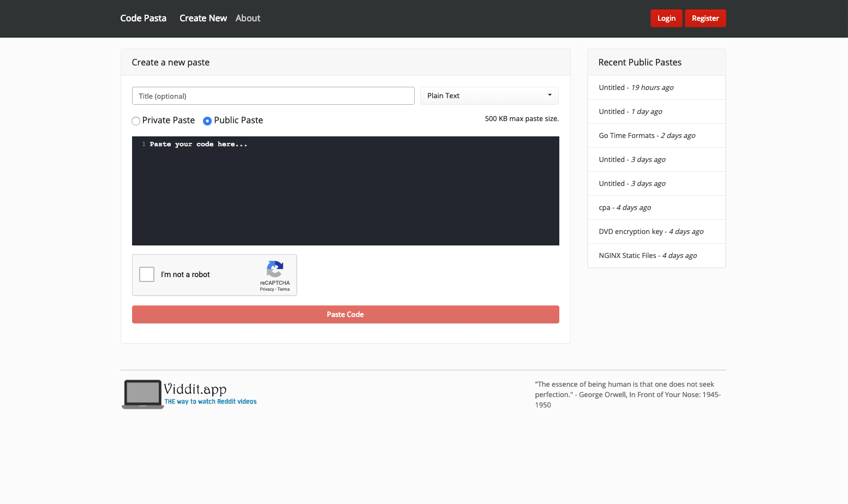Select the Public Paste option
Viewport: 848px width, 504px height.
(207, 121)
